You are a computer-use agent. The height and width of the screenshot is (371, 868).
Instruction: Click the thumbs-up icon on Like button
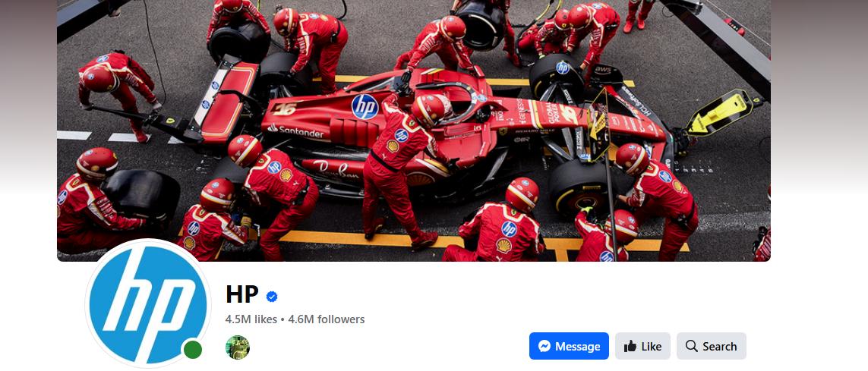(630, 346)
